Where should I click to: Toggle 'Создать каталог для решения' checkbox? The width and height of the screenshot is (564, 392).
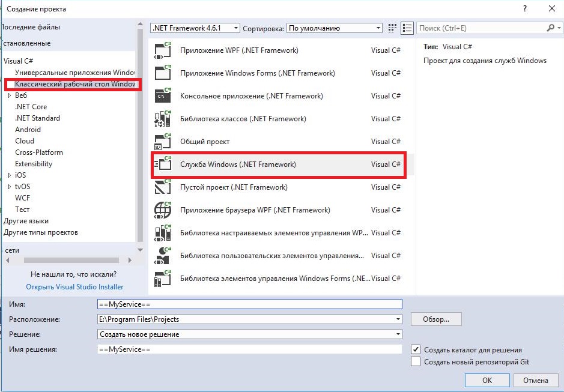click(x=416, y=349)
